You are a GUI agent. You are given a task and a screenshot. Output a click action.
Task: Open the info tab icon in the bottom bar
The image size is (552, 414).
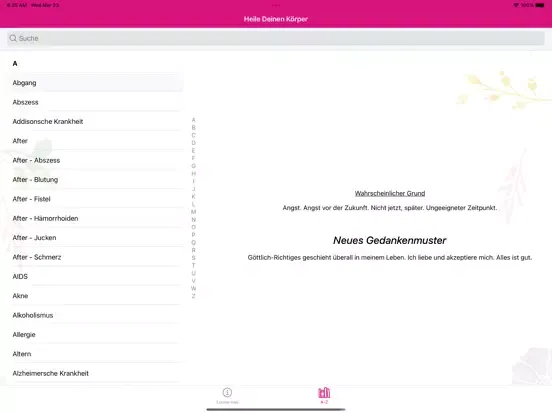point(227,392)
